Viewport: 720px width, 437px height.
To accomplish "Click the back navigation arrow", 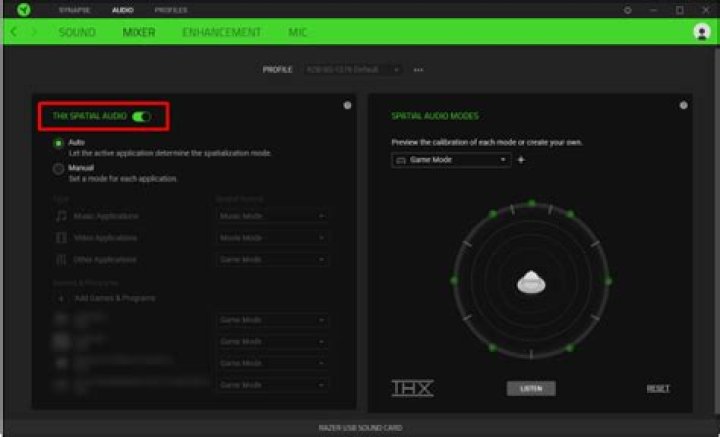I will (x=14, y=32).
